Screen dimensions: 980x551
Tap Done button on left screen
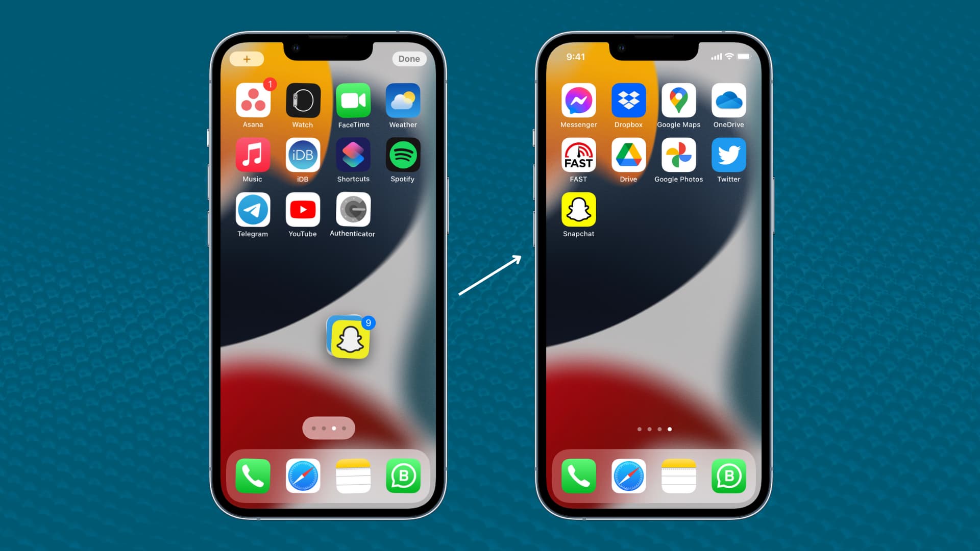point(408,59)
